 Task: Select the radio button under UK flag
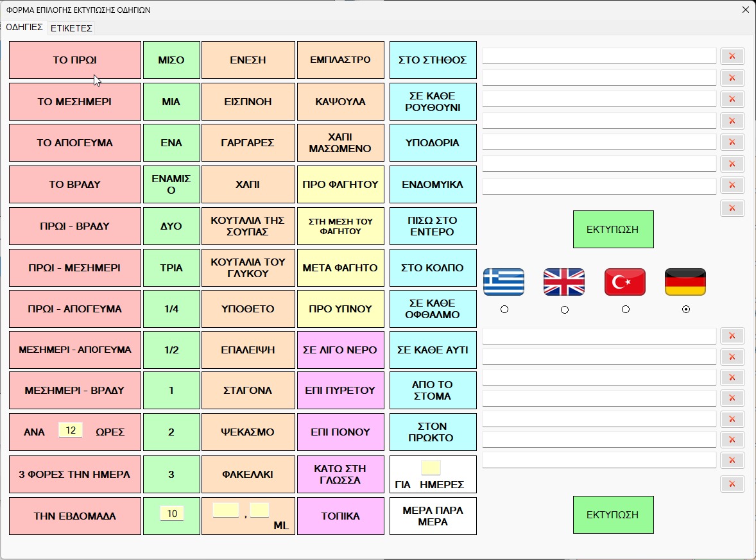(x=565, y=309)
